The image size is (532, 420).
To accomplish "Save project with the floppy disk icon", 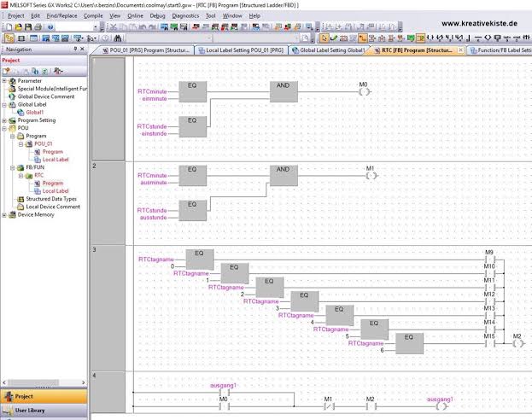I will tap(28, 27).
